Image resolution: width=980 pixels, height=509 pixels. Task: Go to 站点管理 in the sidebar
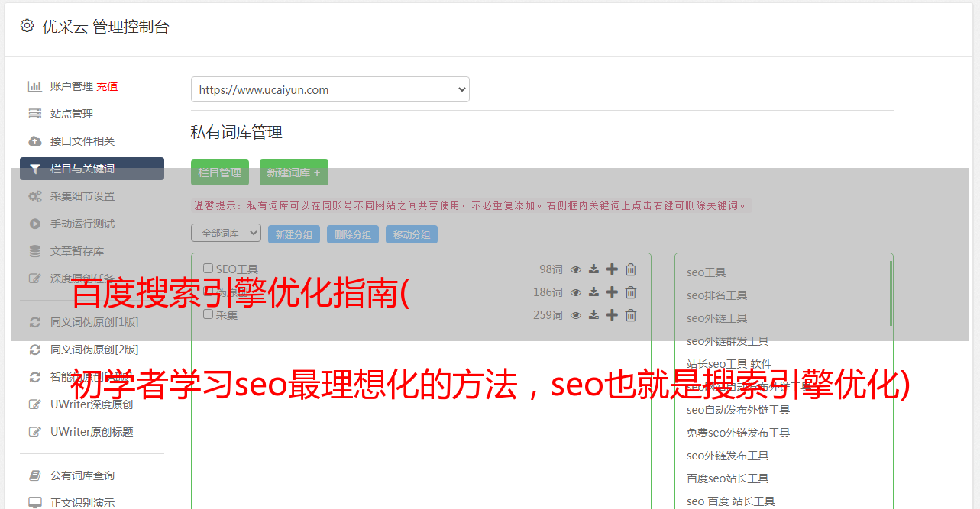pyautogui.click(x=72, y=114)
